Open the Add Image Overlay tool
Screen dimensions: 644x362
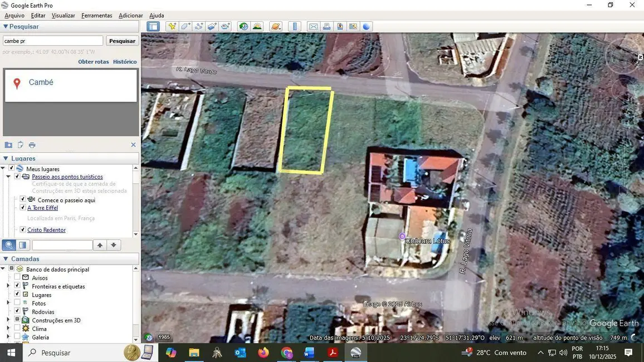pos(212,26)
